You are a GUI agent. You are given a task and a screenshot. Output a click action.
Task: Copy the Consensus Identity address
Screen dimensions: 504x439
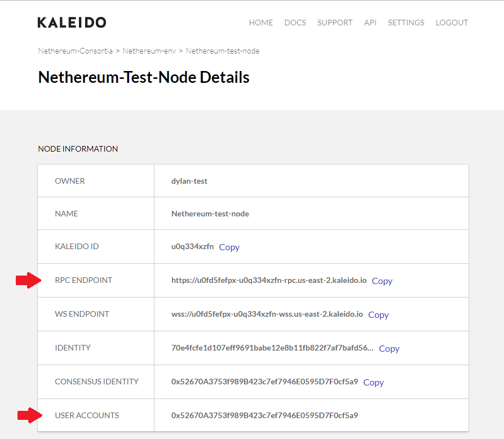(x=374, y=382)
